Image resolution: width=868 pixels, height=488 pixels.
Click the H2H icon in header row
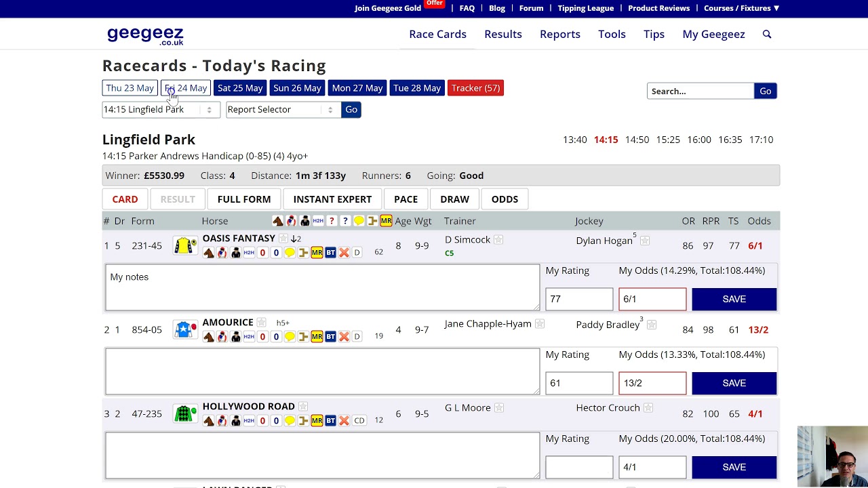[318, 221]
